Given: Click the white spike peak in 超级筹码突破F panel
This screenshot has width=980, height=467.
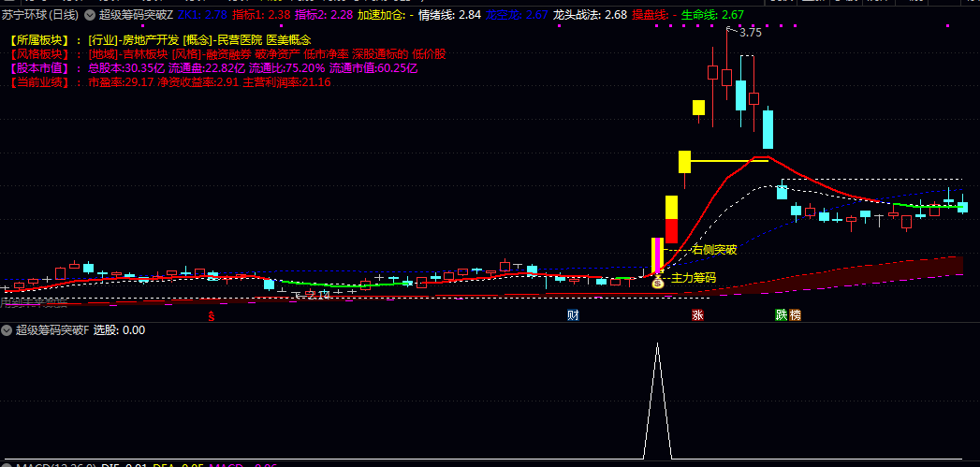Looking at the screenshot, I should (x=657, y=343).
